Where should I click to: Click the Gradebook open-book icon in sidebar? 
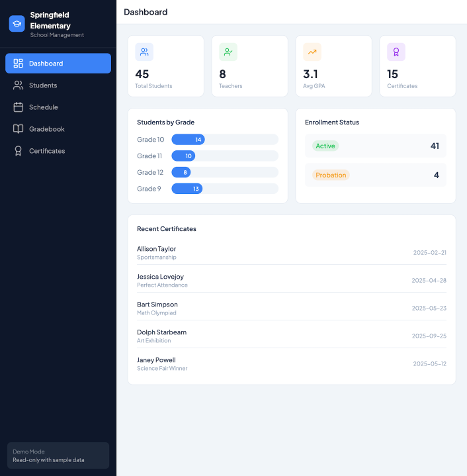[x=19, y=129]
